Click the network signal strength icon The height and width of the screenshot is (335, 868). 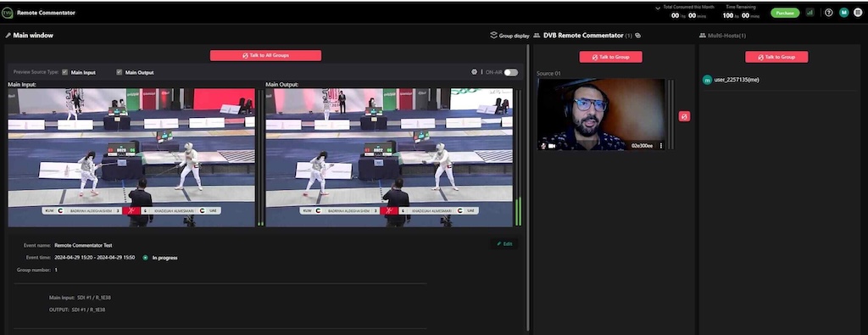[810, 12]
